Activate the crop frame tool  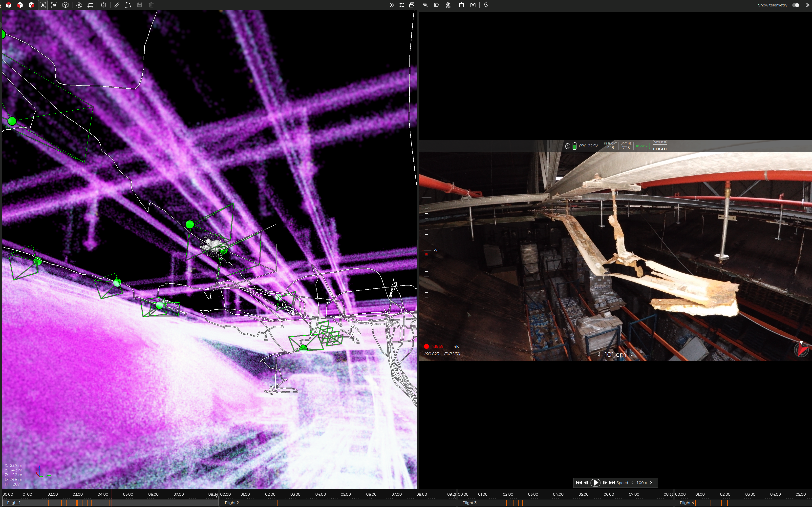(90, 5)
